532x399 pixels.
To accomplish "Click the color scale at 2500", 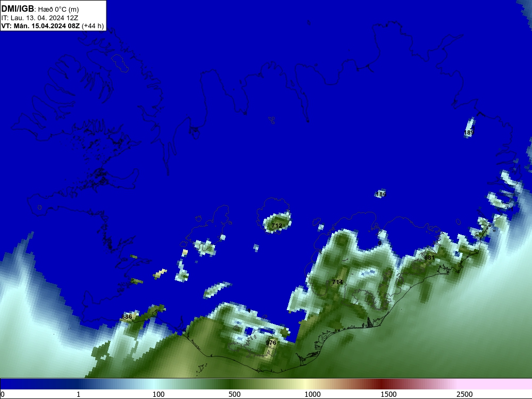I will [x=464, y=394].
